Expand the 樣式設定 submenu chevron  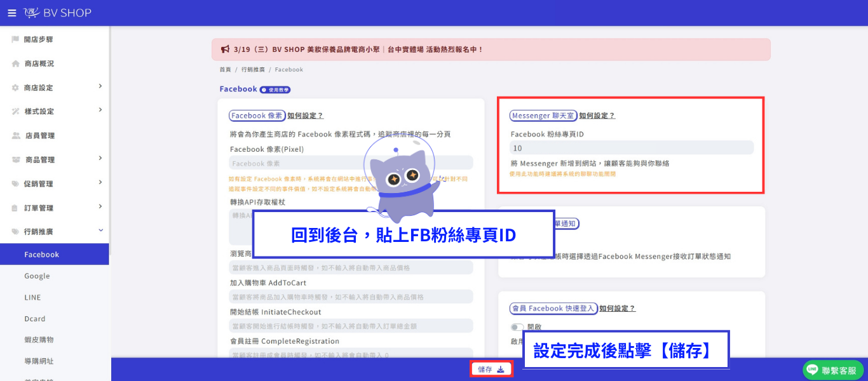[100, 110]
